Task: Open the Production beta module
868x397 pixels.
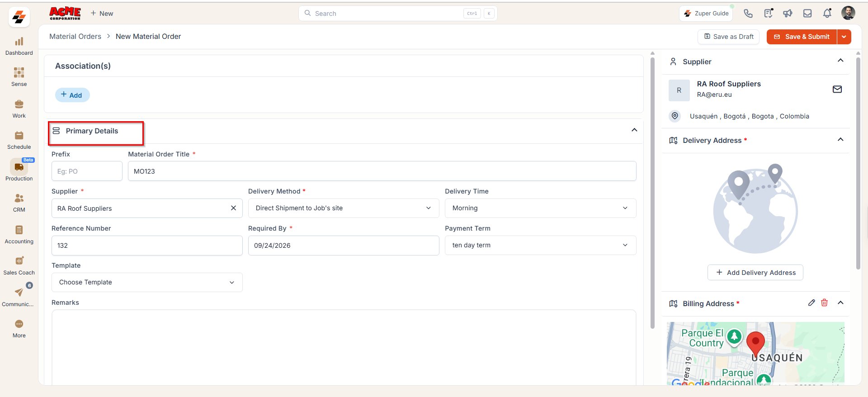Action: coord(19,170)
